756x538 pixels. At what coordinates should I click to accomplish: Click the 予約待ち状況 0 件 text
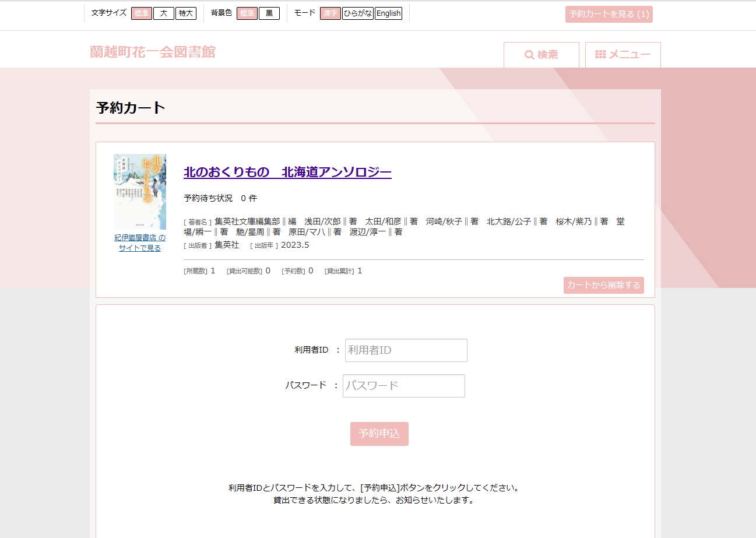point(220,198)
